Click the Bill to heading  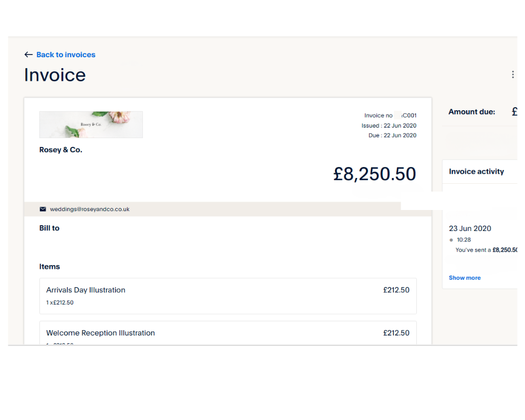[49, 228]
